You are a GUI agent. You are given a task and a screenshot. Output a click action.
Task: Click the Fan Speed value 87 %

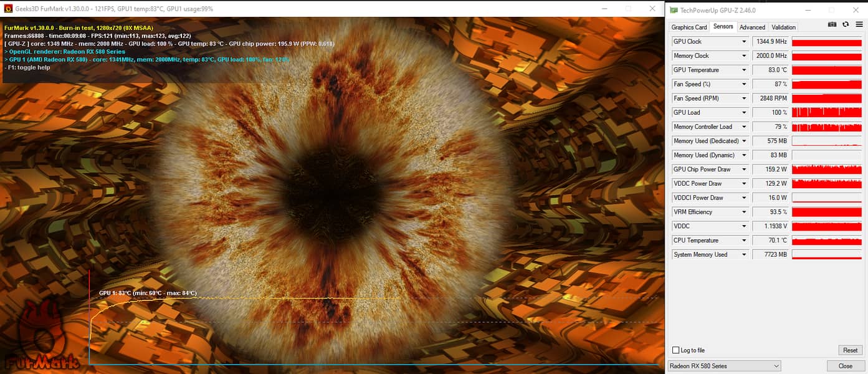771,84
